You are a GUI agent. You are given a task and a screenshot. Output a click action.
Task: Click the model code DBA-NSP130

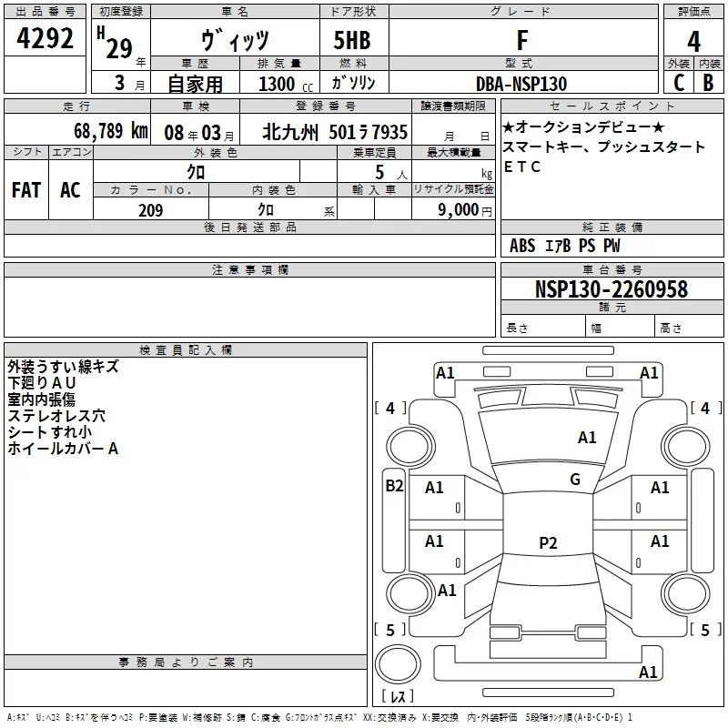coord(521,84)
